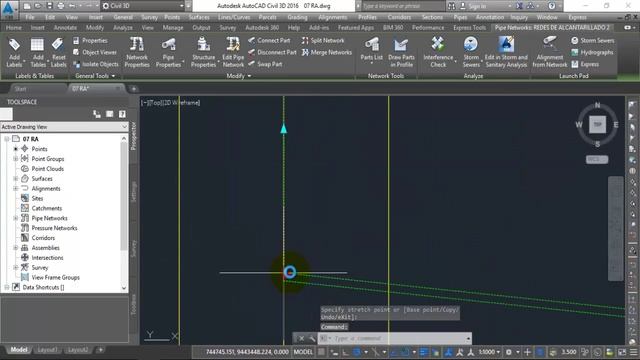This screenshot has height=360, width=640.
Task: Click the WCS coordinate system button
Action: (x=597, y=159)
